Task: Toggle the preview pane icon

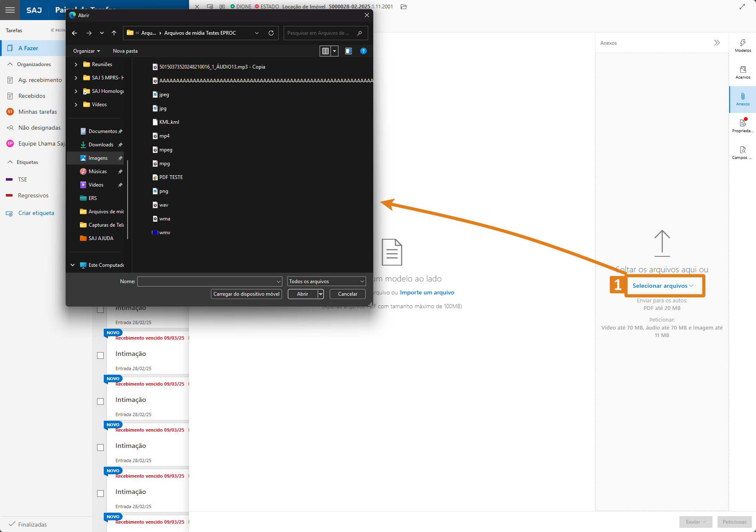Action: pyautogui.click(x=348, y=51)
